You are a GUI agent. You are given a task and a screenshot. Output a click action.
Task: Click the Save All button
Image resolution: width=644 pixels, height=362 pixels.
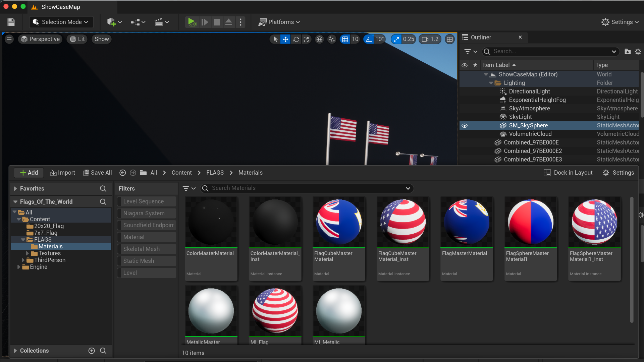click(x=97, y=172)
